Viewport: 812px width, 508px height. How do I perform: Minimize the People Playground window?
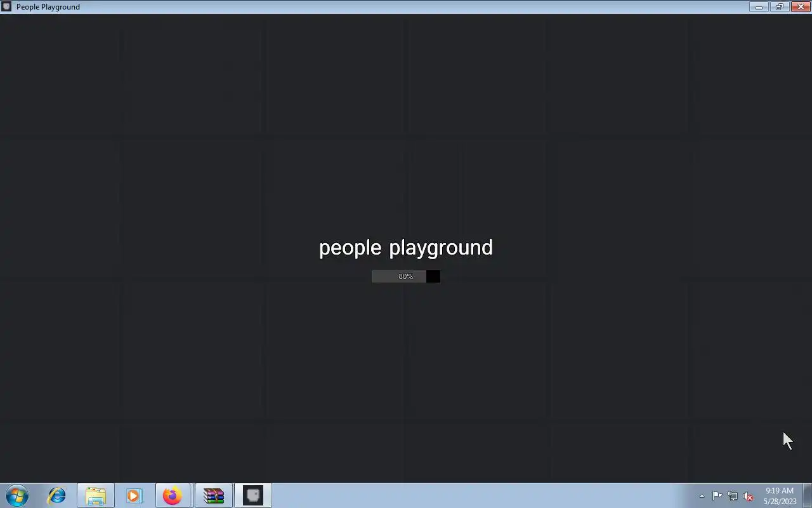(759, 6)
